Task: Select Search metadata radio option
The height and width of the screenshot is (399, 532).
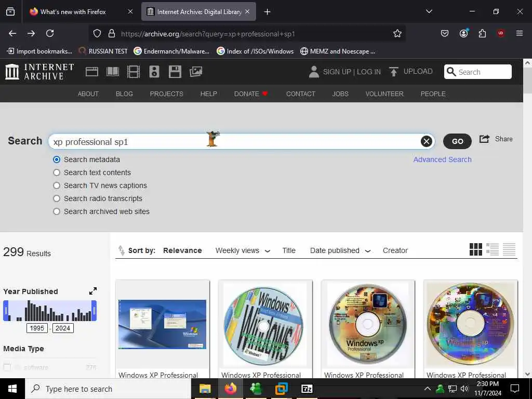Action: (x=57, y=159)
